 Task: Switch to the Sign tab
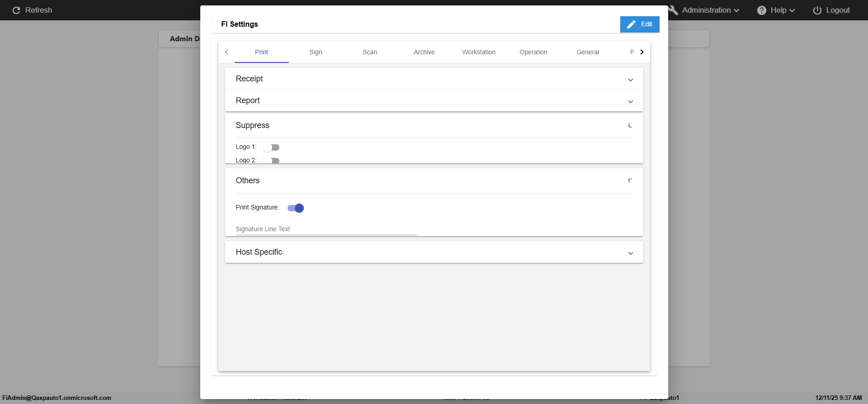click(316, 52)
